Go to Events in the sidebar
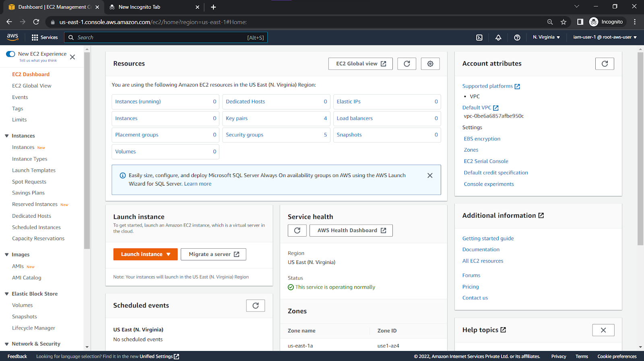This screenshot has width=644, height=361. point(20,97)
